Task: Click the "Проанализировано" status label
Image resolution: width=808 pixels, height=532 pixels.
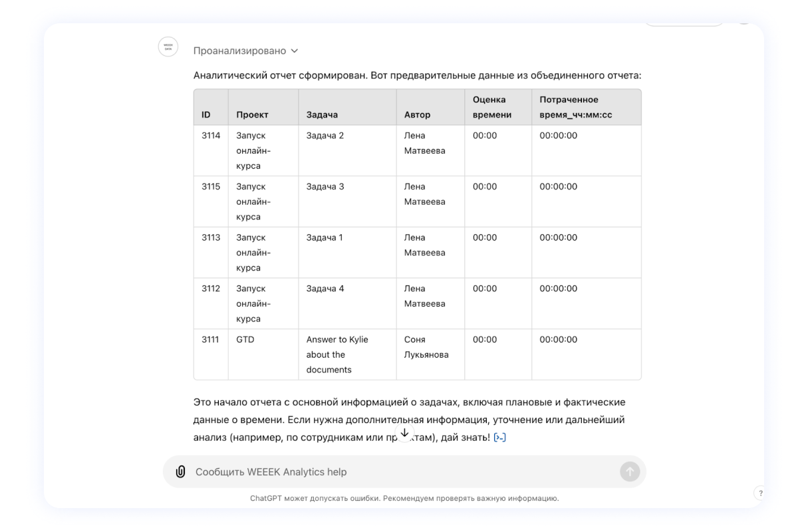Action: tap(239, 51)
